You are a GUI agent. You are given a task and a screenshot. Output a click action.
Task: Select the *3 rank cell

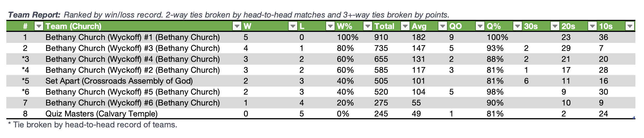click(x=25, y=59)
